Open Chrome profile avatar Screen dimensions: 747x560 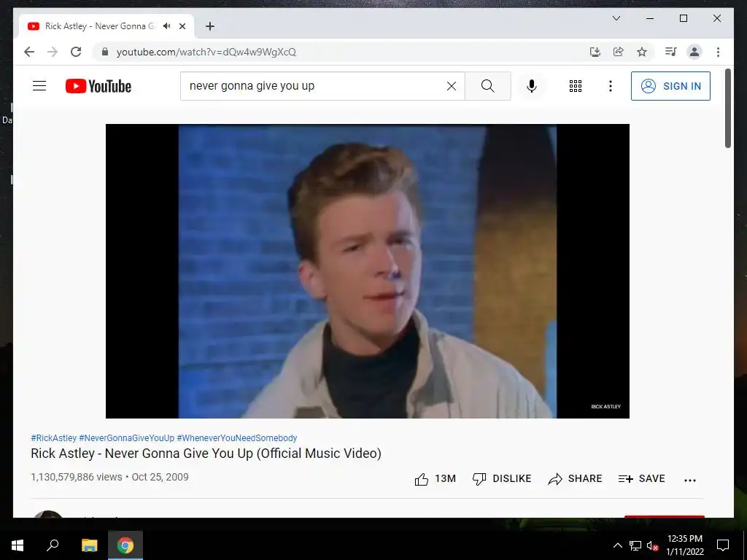(694, 52)
